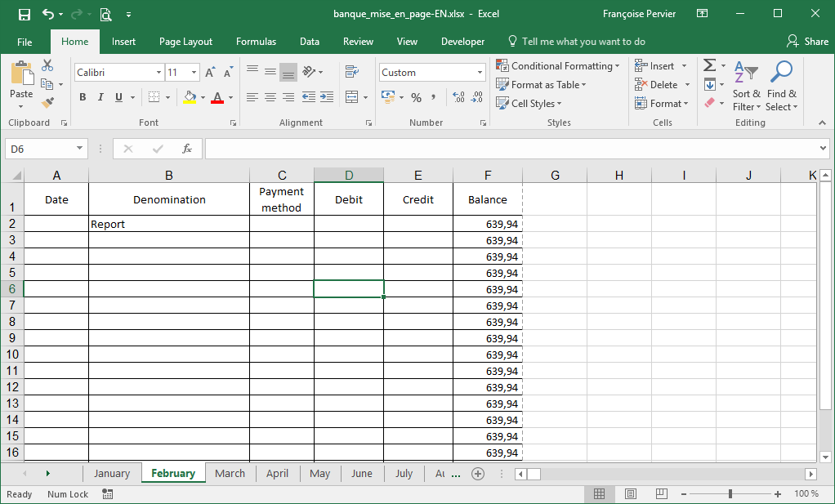
Task: Click the Save icon in title bar
Action: click(24, 14)
